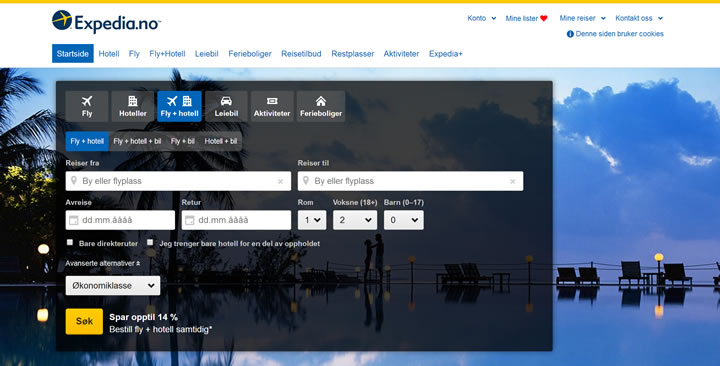The width and height of the screenshot is (720, 366).
Task: Open Hotell in the top navigation
Action: pos(109,54)
